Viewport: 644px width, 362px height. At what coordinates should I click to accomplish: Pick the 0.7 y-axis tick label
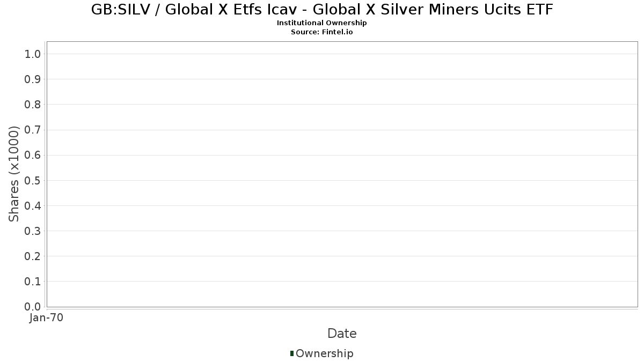33,130
